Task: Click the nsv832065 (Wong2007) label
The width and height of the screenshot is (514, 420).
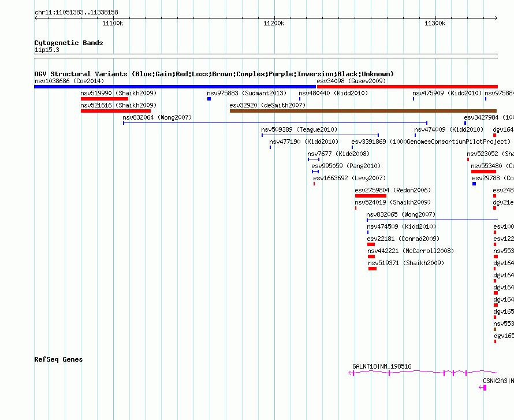Action: [401, 214]
